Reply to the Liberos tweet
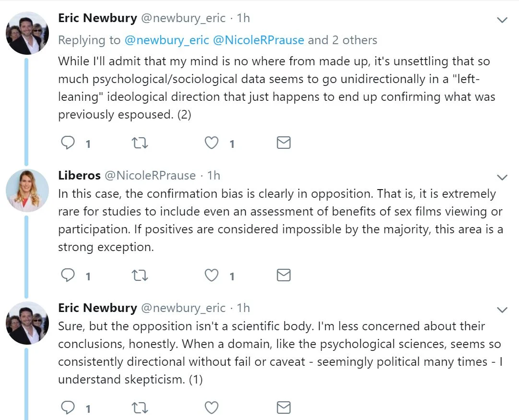The height and width of the screenshot is (420, 519). tap(68, 276)
